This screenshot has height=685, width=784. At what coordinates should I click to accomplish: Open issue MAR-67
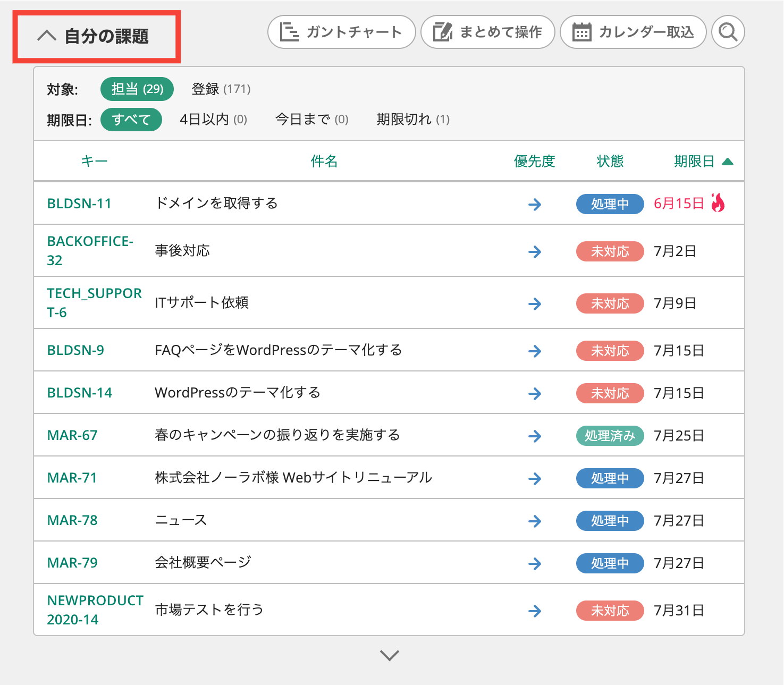click(x=72, y=435)
